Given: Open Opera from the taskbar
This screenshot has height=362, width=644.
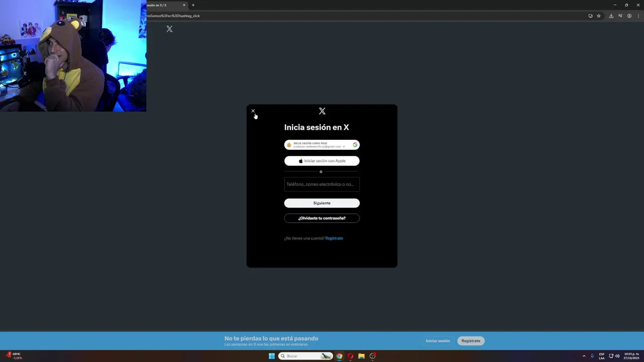Looking at the screenshot, I should click(351, 356).
